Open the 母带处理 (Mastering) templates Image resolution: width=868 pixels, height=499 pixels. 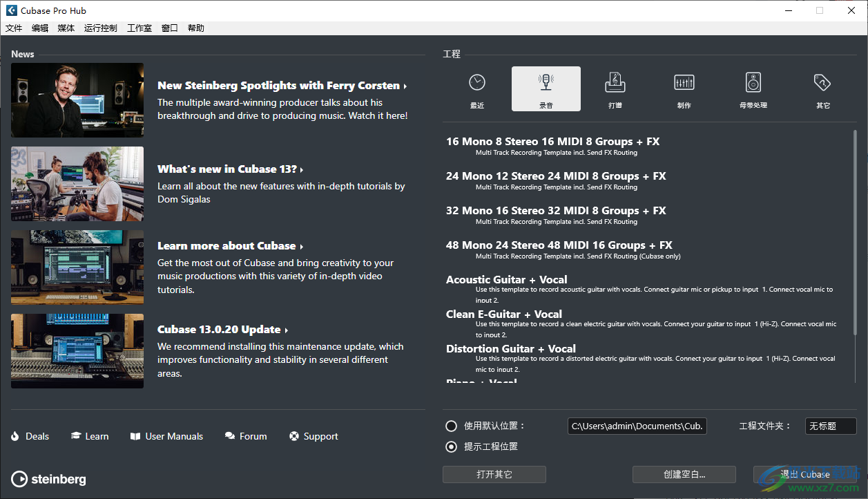point(753,88)
